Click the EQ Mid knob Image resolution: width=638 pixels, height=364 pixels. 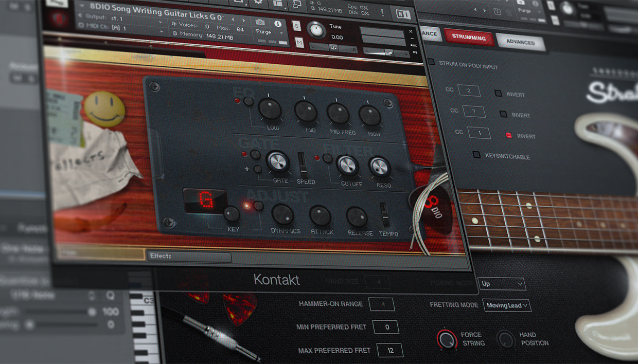point(306,111)
